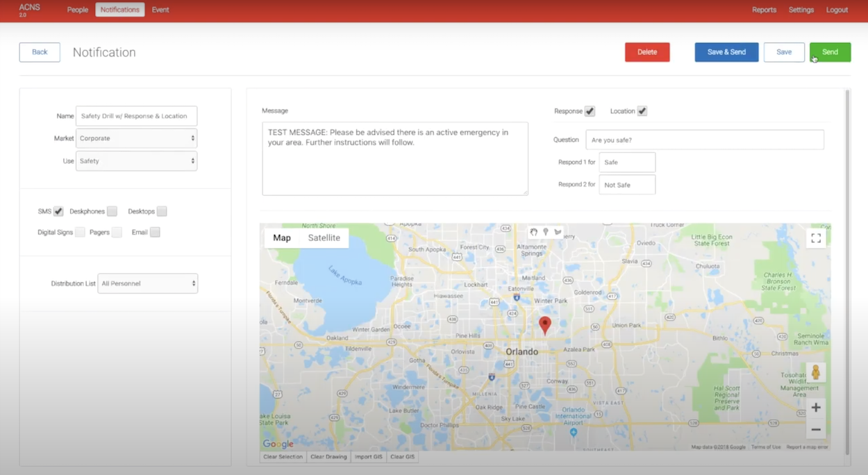Click the Orlando International Airport marker
This screenshot has width=868, height=475.
point(573,432)
